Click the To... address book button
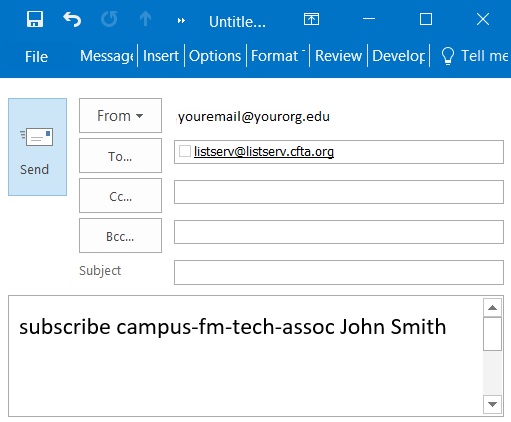511x422 pixels. [x=120, y=156]
